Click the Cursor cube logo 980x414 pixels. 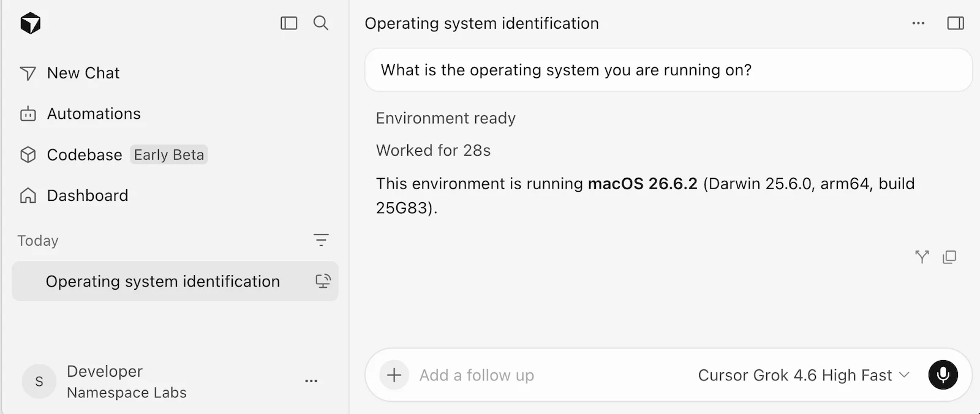30,23
